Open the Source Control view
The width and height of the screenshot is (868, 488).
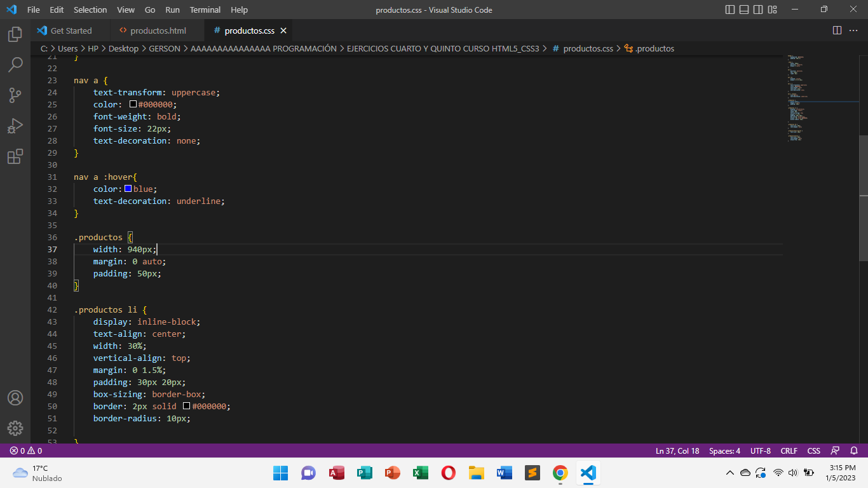pos(15,95)
